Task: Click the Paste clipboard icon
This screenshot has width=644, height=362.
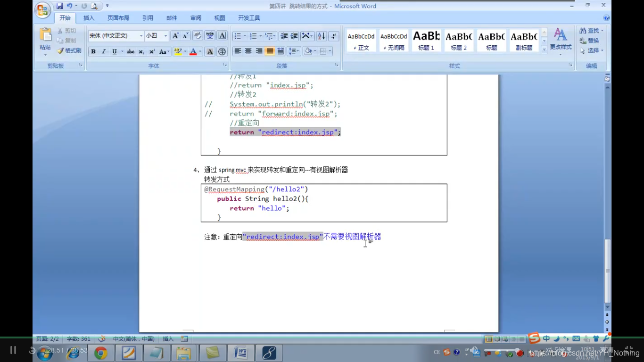Action: [45, 35]
